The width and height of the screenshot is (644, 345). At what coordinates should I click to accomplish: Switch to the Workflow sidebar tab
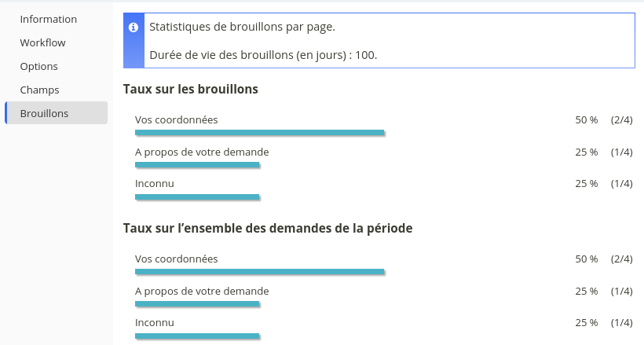[x=43, y=42]
